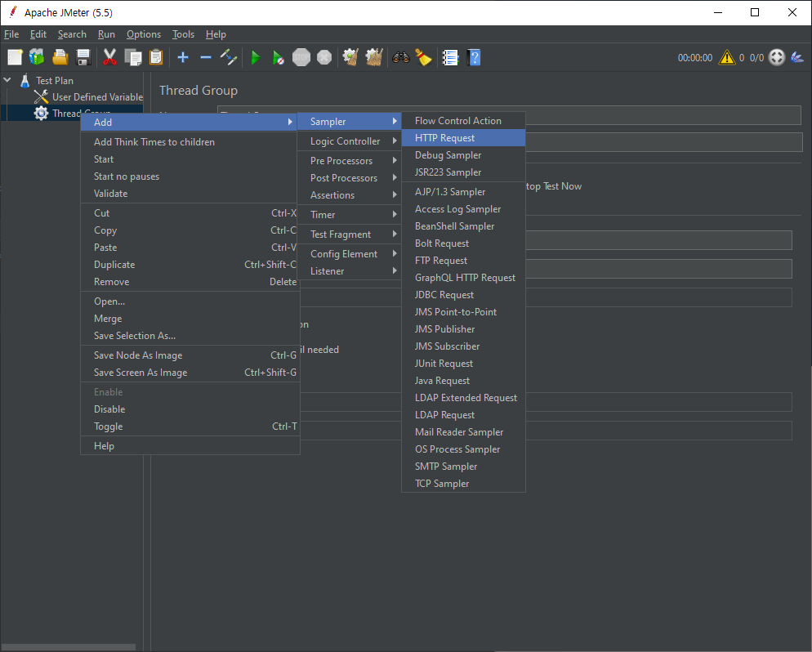Expand the Assertions submenu
The image size is (812, 652).
pyautogui.click(x=350, y=194)
